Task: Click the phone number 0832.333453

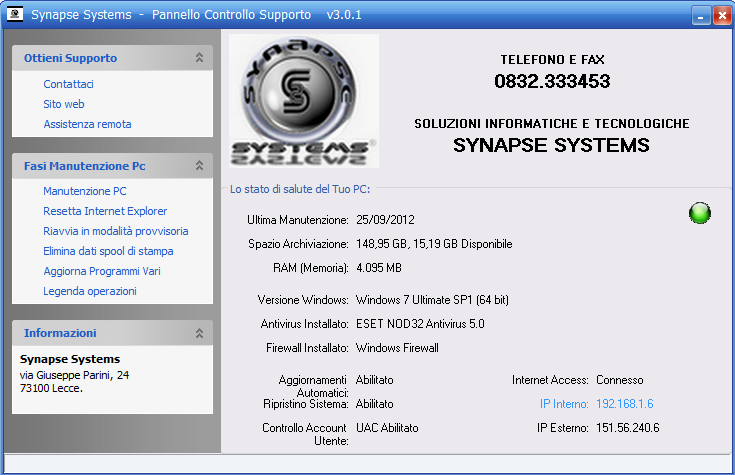Action: tap(552, 81)
